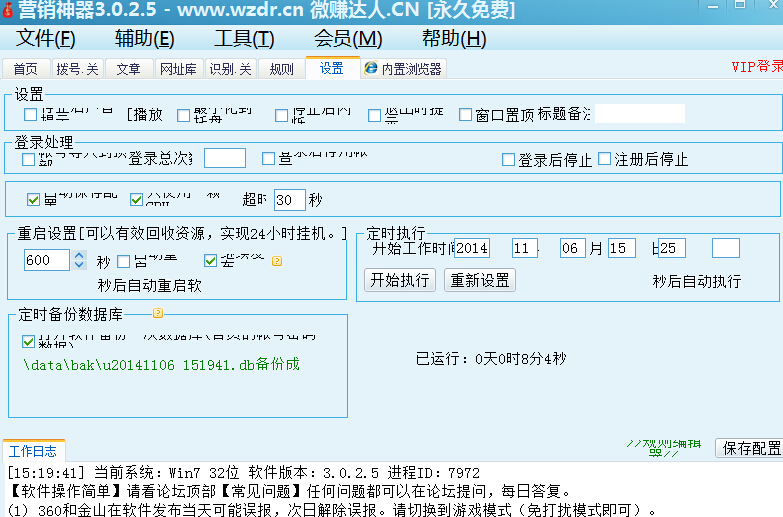Click empty seconds field in 定时执行
The image size is (783, 517).
coord(726,248)
